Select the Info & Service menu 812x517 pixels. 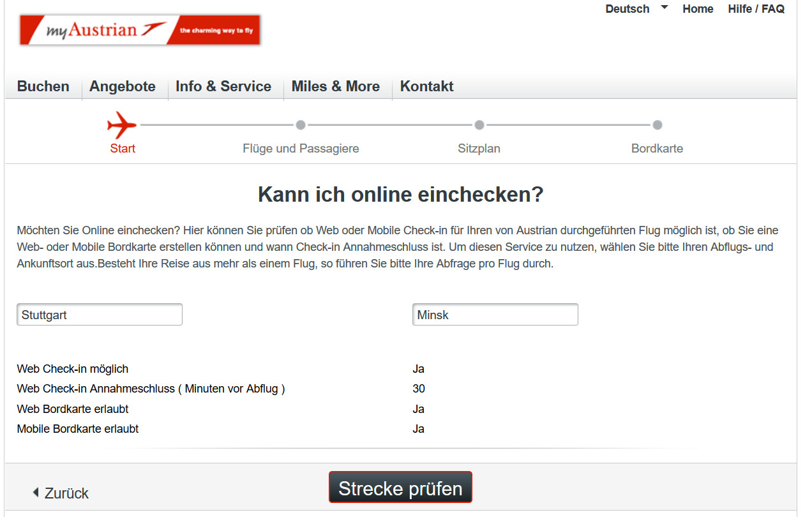[223, 87]
